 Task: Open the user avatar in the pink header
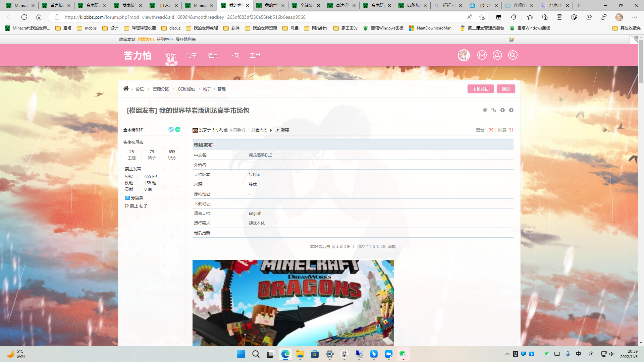click(x=464, y=55)
